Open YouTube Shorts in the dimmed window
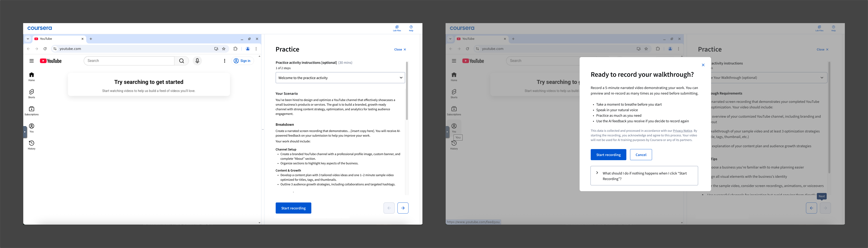The width and height of the screenshot is (868, 248). [x=454, y=94]
